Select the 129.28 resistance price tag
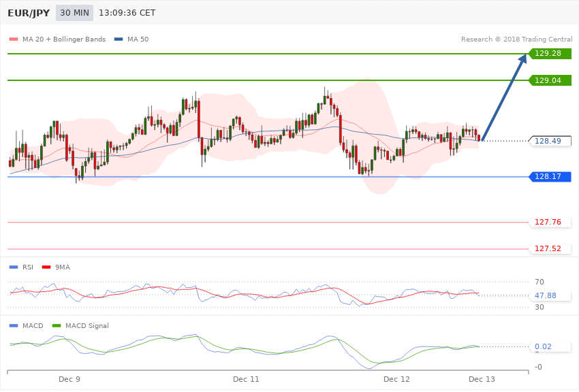Screen dimensions: 579x392 pyautogui.click(x=550, y=54)
